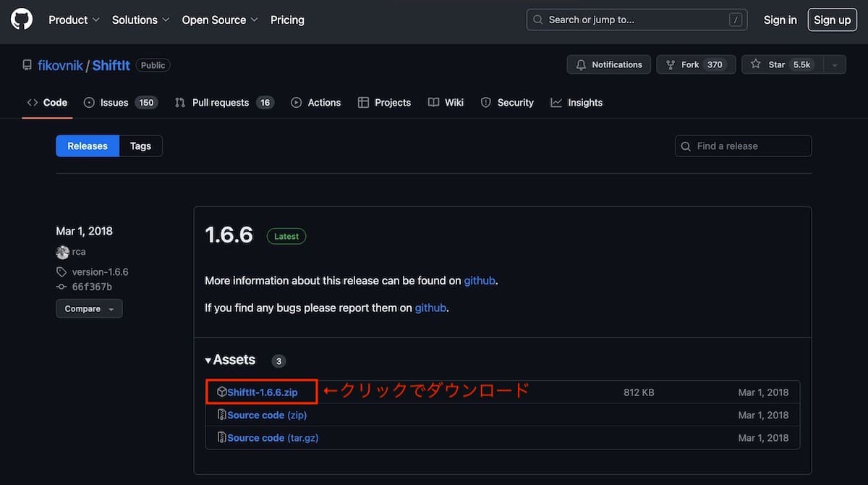The image size is (868, 485).
Task: Open the 1.6.6 release title link
Action: pyautogui.click(x=229, y=235)
